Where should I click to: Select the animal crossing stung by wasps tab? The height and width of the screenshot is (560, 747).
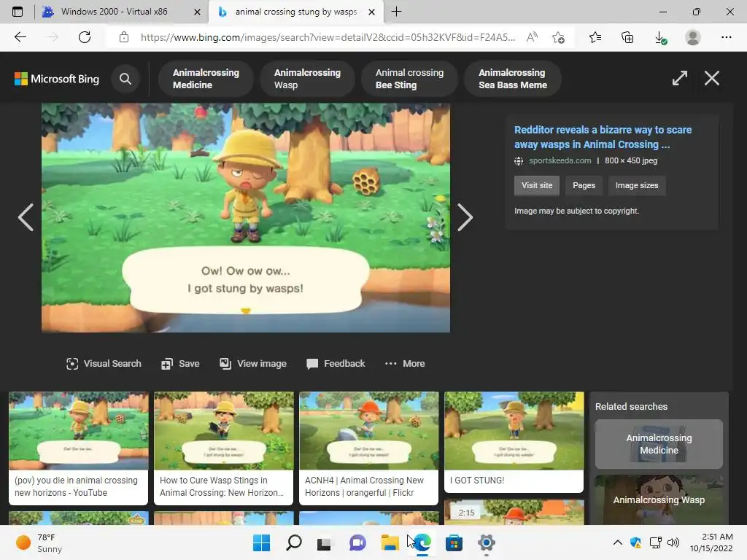(296, 12)
